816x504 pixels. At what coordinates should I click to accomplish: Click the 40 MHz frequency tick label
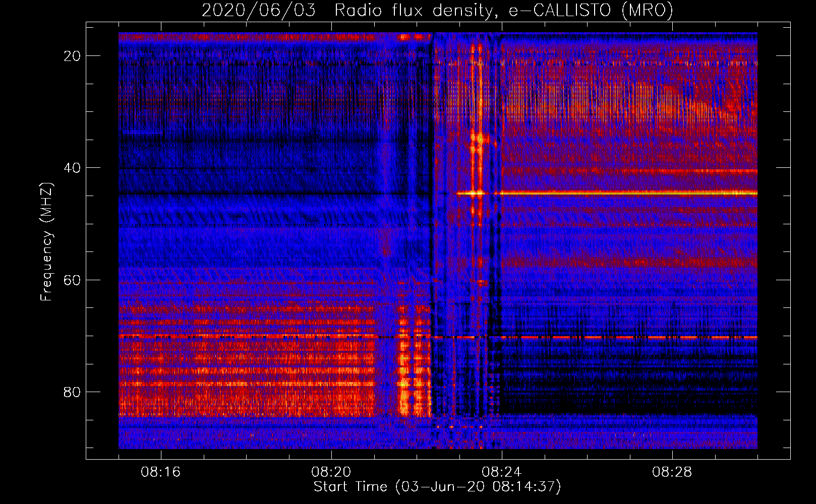click(x=72, y=168)
